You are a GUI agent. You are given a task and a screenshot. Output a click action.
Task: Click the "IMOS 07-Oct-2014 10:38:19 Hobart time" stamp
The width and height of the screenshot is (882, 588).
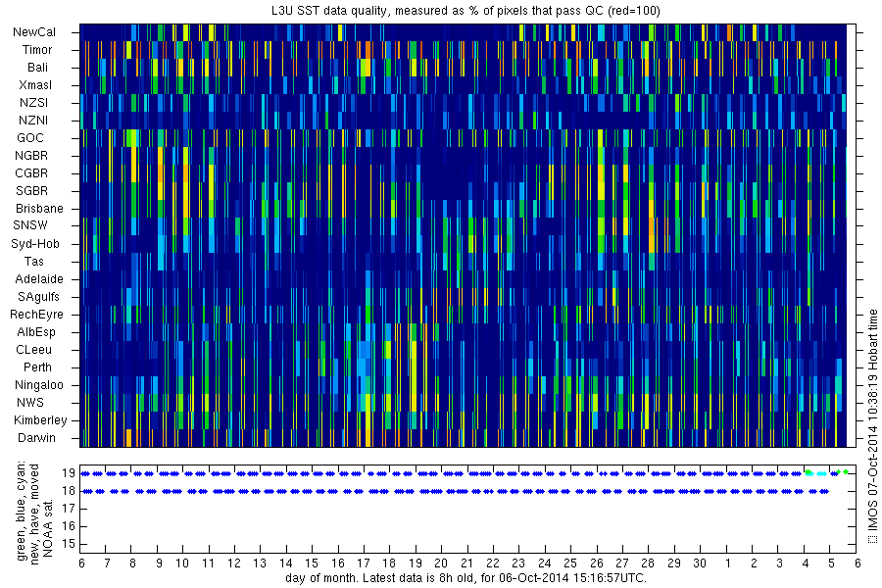[x=872, y=426]
